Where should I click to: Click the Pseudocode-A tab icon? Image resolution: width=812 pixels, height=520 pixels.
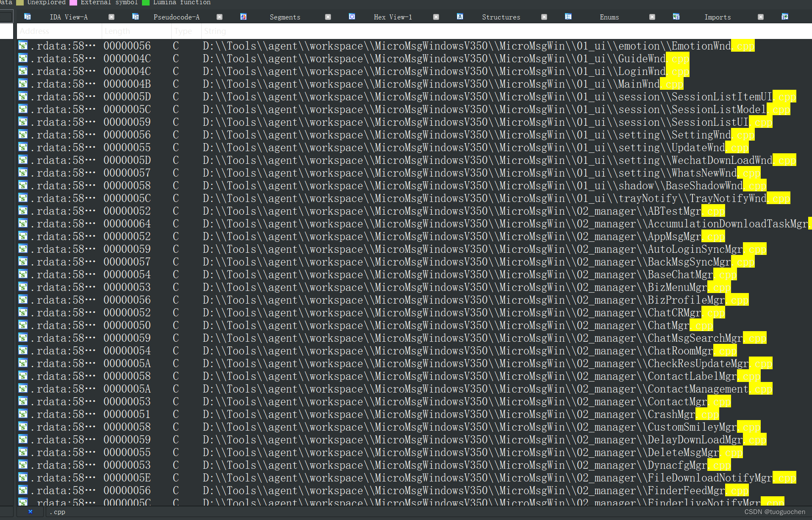pos(136,17)
